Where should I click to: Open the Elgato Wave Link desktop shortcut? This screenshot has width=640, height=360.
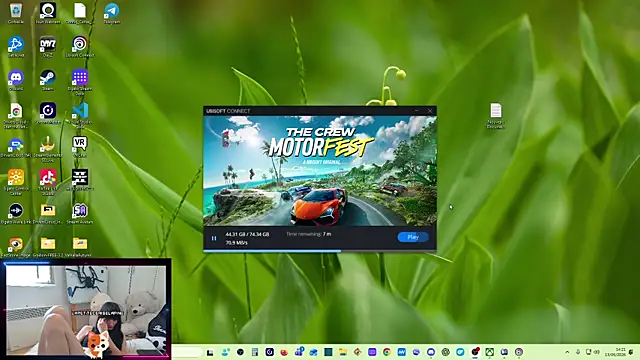coord(16,214)
